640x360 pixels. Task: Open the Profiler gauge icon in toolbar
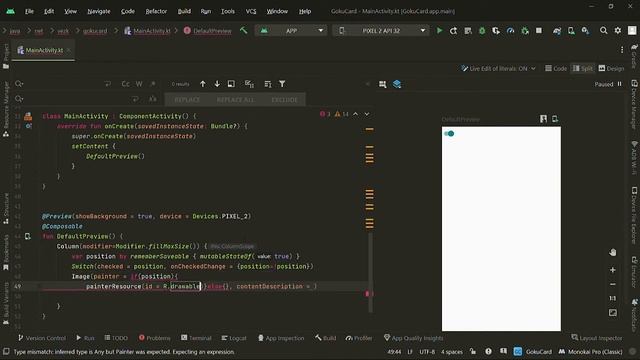click(x=510, y=31)
